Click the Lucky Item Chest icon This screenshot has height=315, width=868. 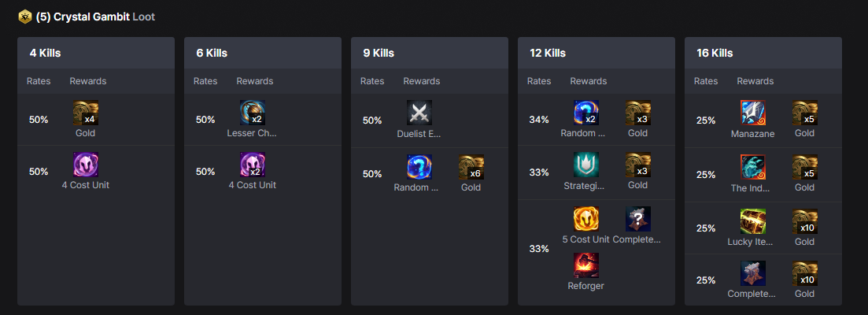coord(752,221)
